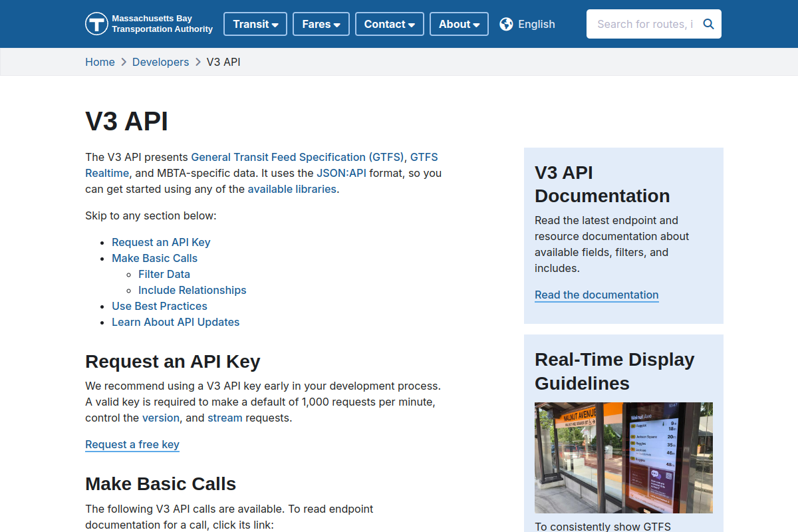Jump to the Filter Data subsection
The image size is (798, 532).
click(164, 274)
